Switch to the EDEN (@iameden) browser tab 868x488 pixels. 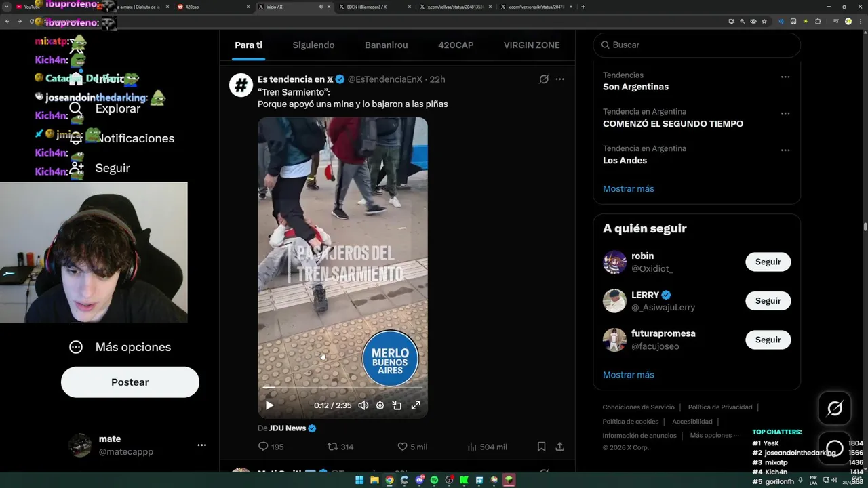click(x=374, y=7)
